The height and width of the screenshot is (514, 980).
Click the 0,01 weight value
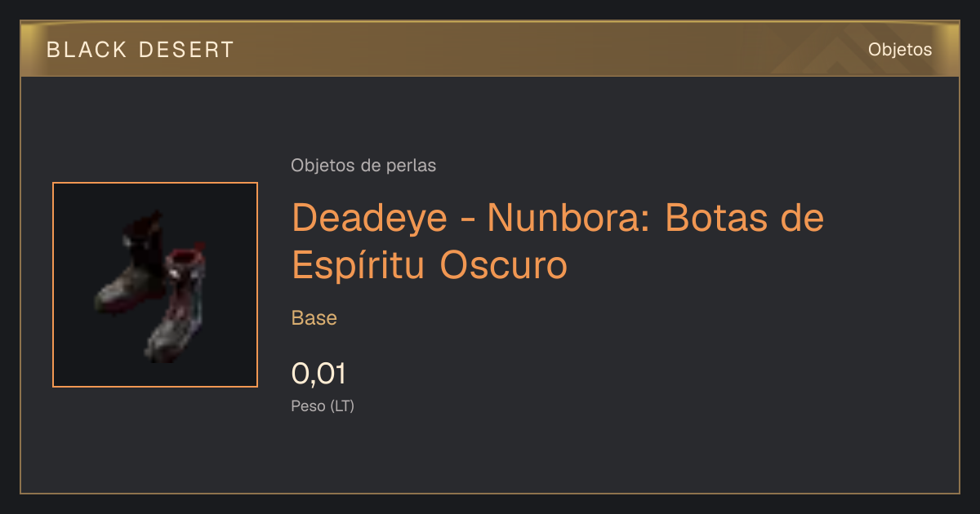pos(318,374)
